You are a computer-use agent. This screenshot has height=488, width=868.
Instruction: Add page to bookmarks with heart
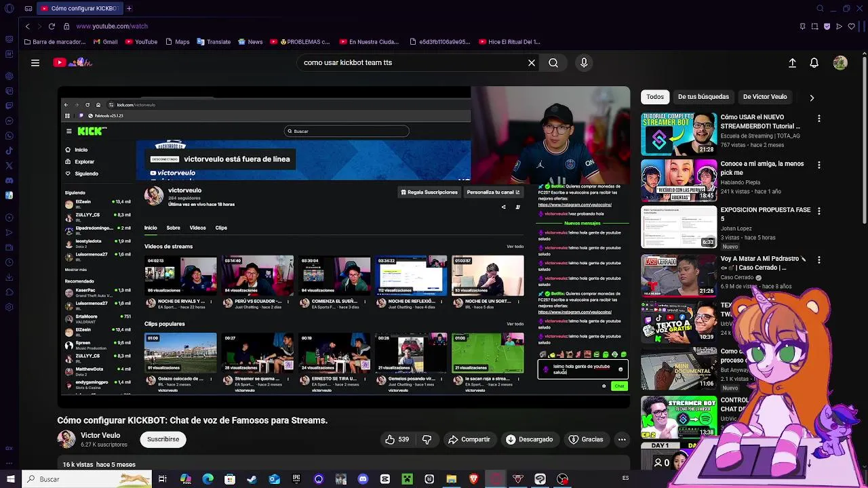tap(851, 26)
